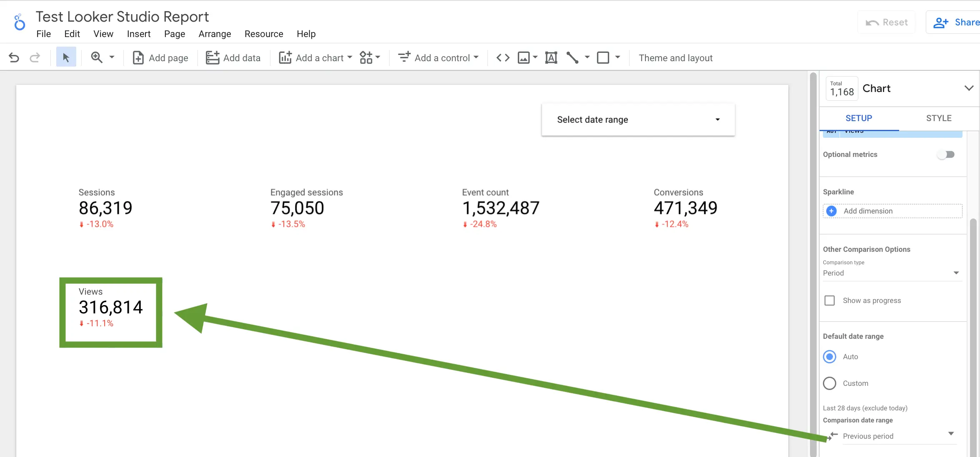Select the Custom date range radio
This screenshot has height=457, width=980.
(x=830, y=383)
